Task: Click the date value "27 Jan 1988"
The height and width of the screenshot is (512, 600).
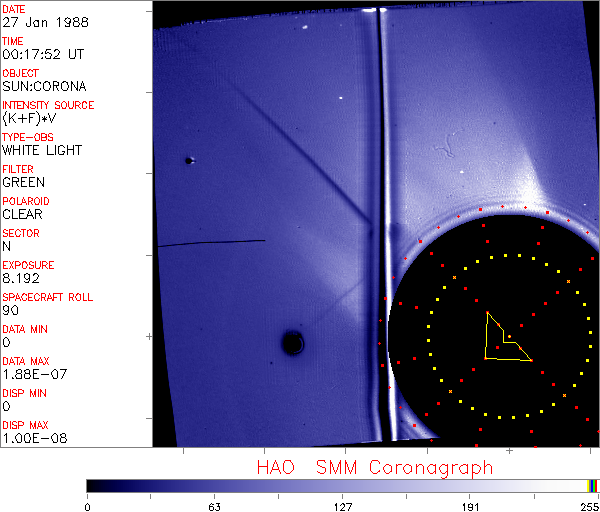Action: [36, 22]
